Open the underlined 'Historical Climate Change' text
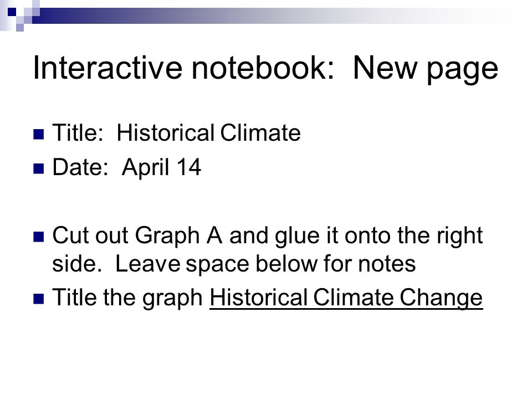The width and height of the screenshot is (532, 399). tap(346, 298)
